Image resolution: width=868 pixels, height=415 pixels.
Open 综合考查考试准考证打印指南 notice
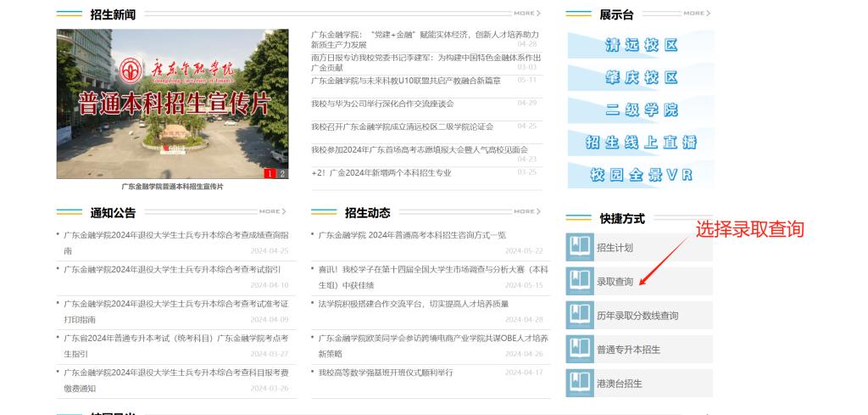176,311
